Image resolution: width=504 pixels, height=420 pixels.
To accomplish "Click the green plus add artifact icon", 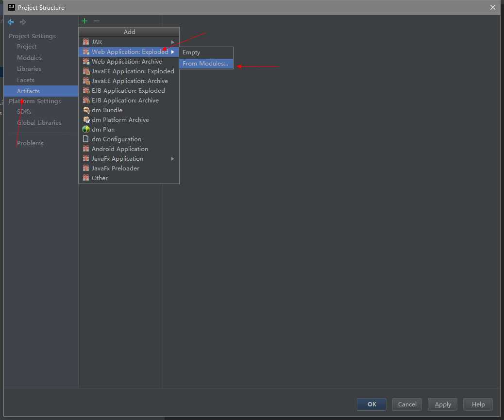I will point(84,21).
